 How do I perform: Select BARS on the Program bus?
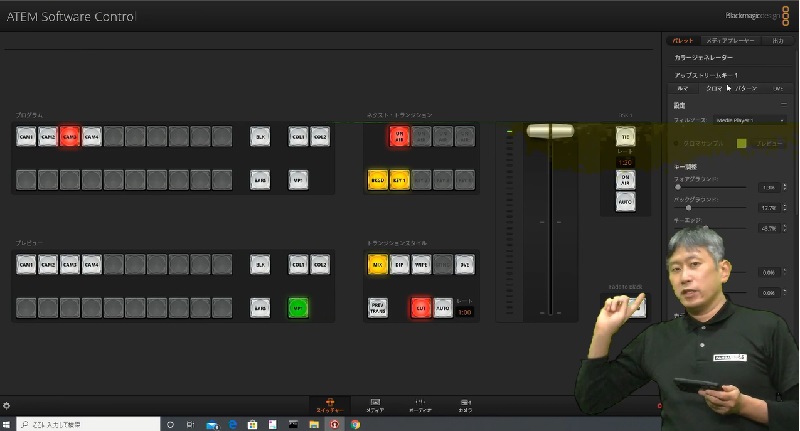(x=260, y=180)
